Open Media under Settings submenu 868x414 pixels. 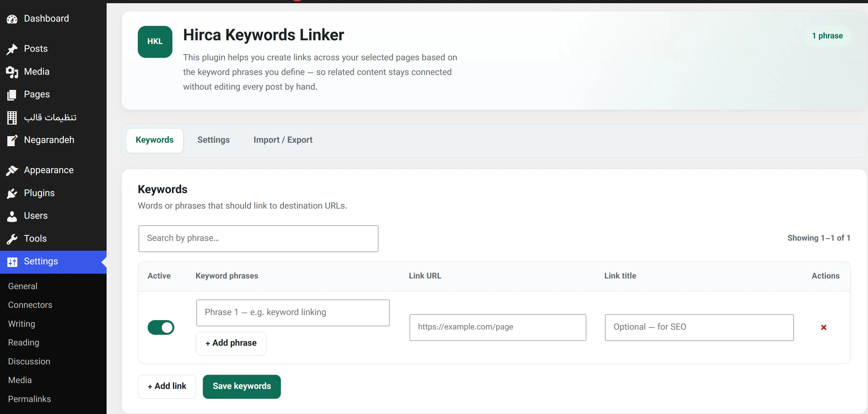[x=20, y=380]
